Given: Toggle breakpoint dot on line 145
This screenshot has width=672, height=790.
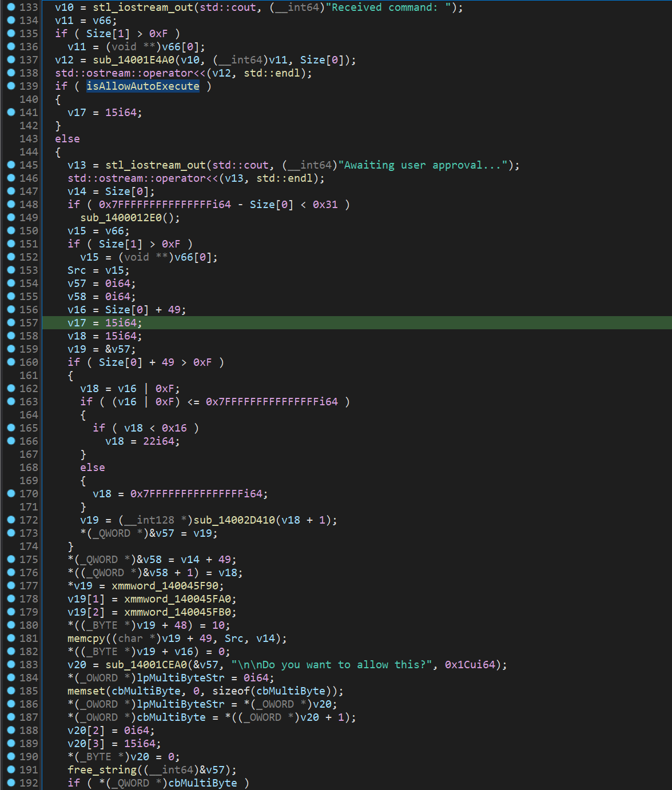Looking at the screenshot, I should point(11,165).
